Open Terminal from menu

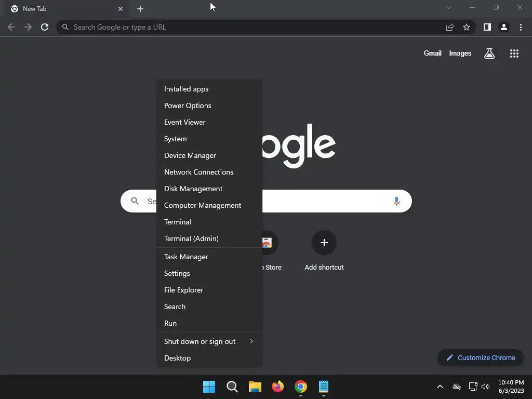coord(209,222)
